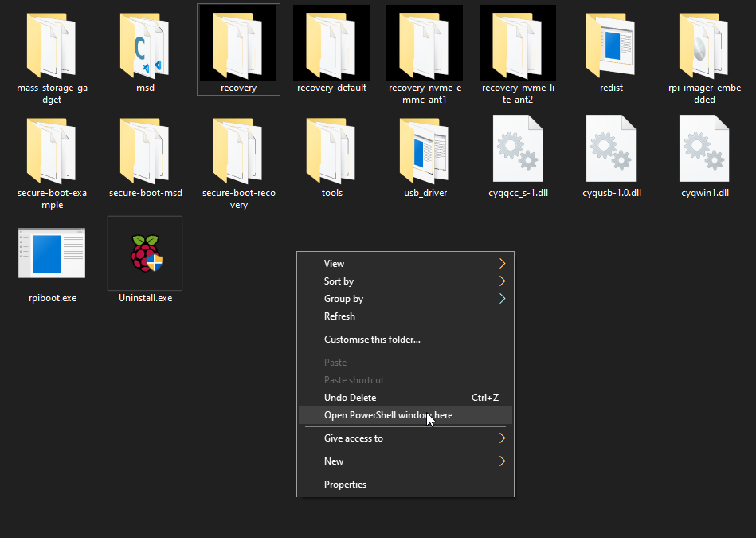Expand the View submenu arrow

point(502,264)
